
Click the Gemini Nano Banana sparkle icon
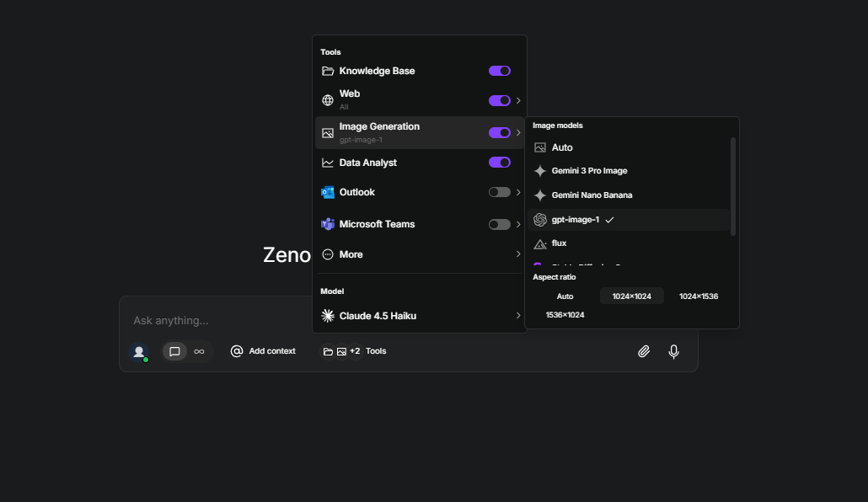[539, 195]
